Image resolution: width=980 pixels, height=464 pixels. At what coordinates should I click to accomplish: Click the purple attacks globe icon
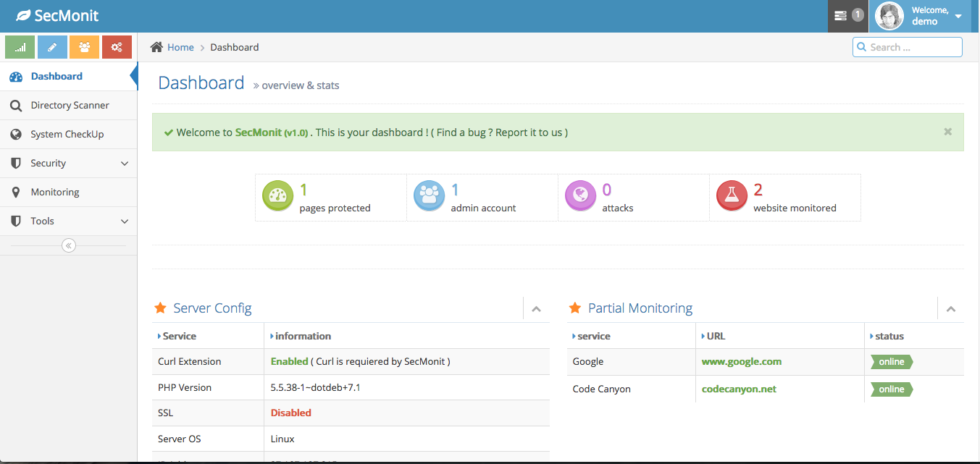tap(581, 196)
